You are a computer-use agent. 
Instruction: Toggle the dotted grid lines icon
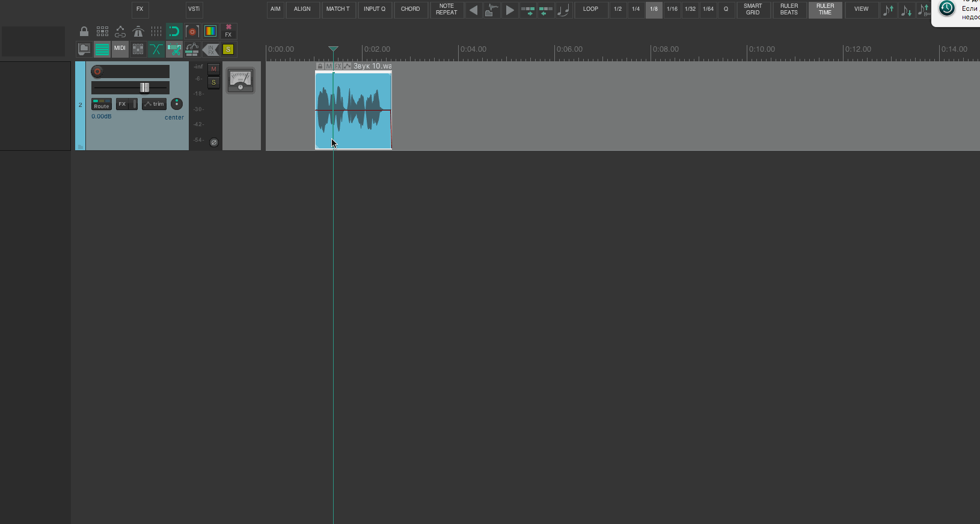[x=156, y=31]
